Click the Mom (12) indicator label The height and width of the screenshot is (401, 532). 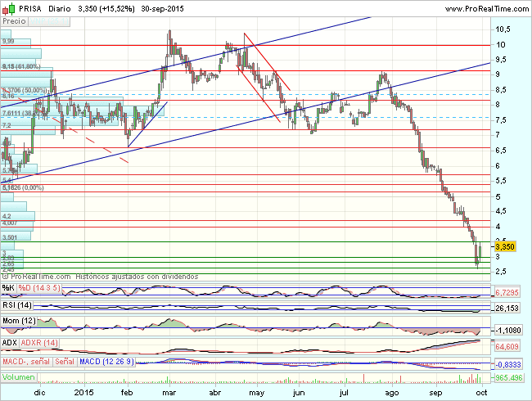[19, 321]
